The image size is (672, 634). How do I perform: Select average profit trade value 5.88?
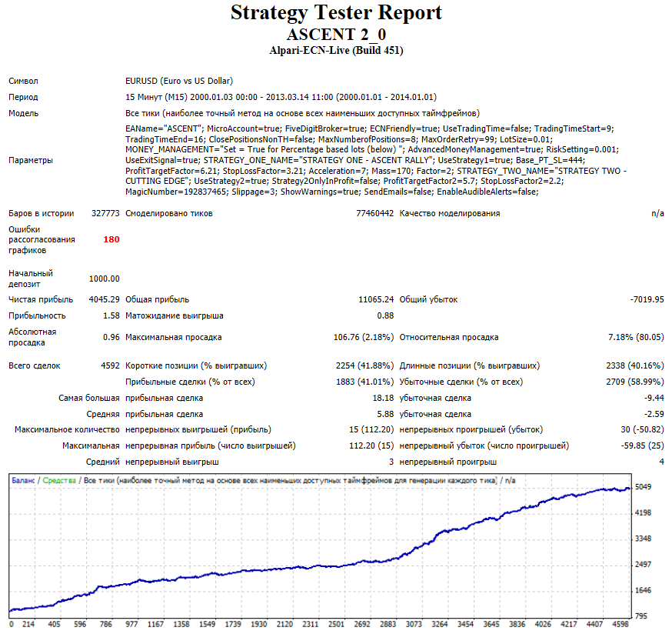coord(385,415)
